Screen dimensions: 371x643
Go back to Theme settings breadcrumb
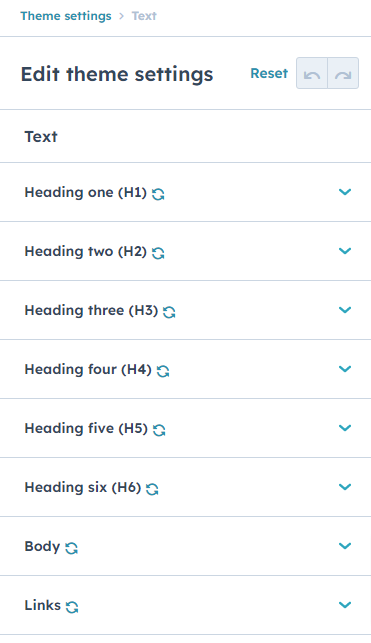click(66, 16)
